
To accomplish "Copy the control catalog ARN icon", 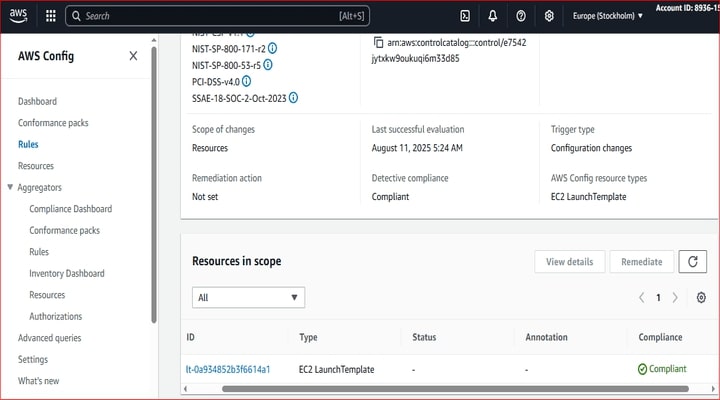I will (x=378, y=42).
